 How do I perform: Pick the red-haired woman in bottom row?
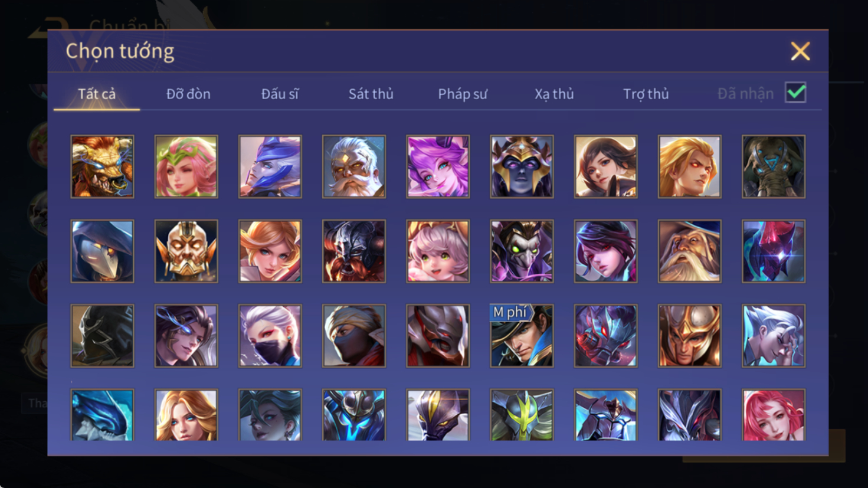point(774,415)
